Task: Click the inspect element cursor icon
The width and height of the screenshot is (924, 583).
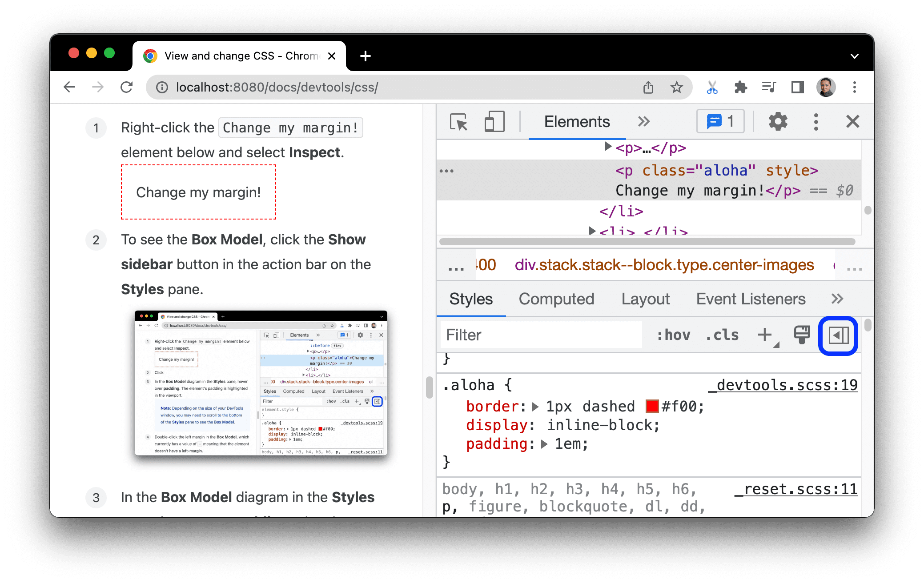Action: pos(459,122)
